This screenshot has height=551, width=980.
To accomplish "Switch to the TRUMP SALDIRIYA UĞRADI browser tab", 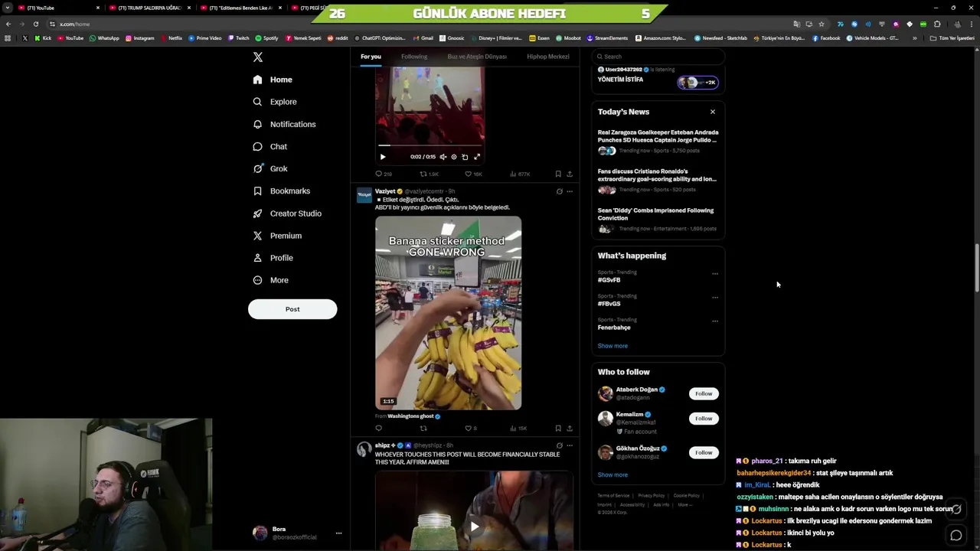I will pyautogui.click(x=149, y=8).
